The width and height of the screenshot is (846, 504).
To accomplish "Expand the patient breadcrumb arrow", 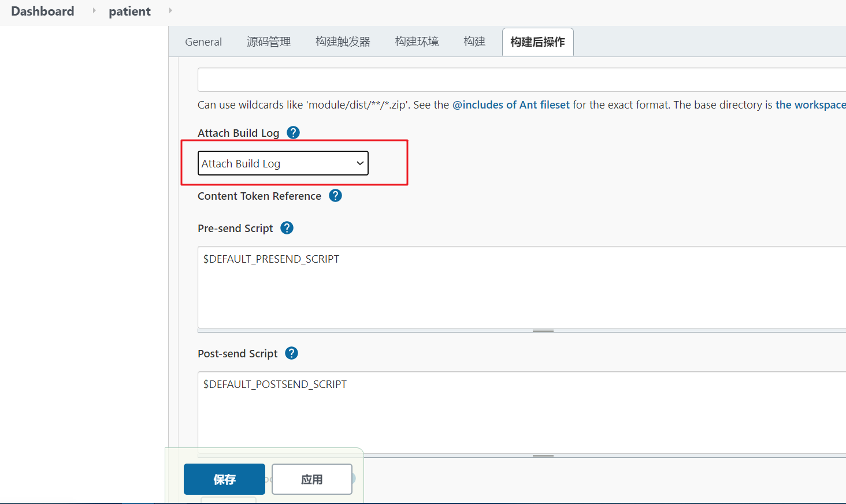I will [x=170, y=10].
